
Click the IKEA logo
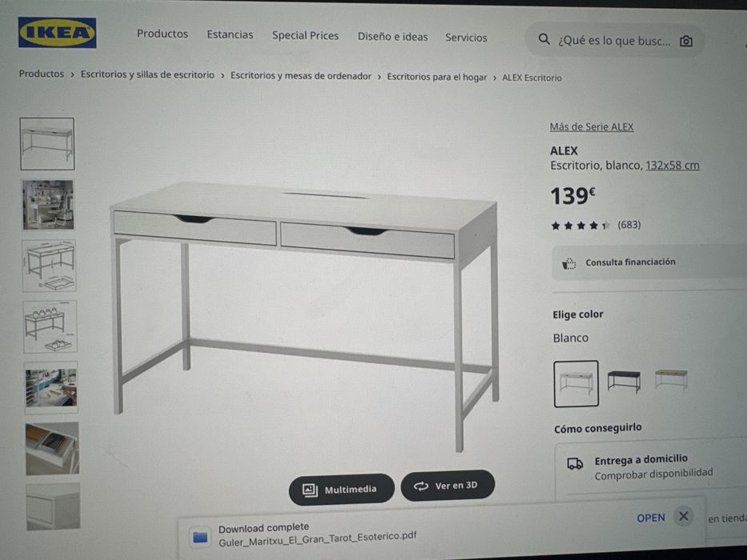coord(57,32)
